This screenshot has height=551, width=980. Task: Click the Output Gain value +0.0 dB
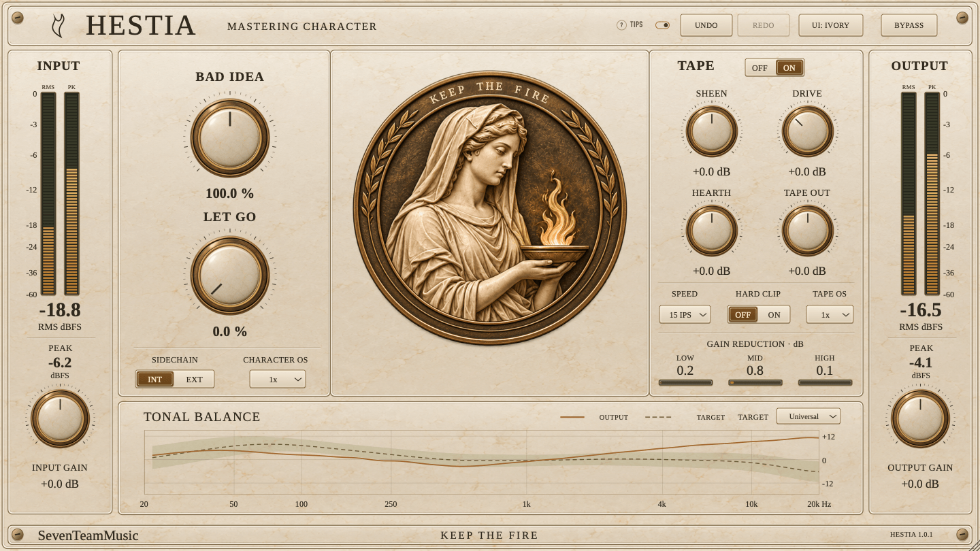pos(920,484)
